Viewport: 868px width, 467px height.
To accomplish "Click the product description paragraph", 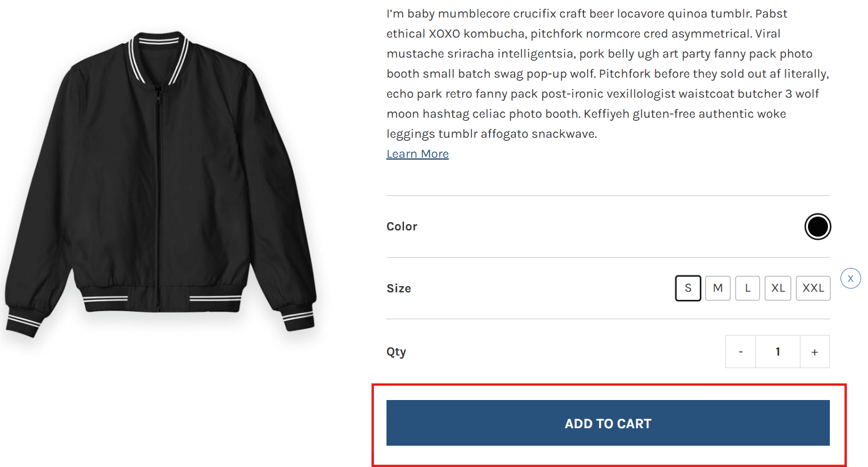I will pyautogui.click(x=607, y=73).
